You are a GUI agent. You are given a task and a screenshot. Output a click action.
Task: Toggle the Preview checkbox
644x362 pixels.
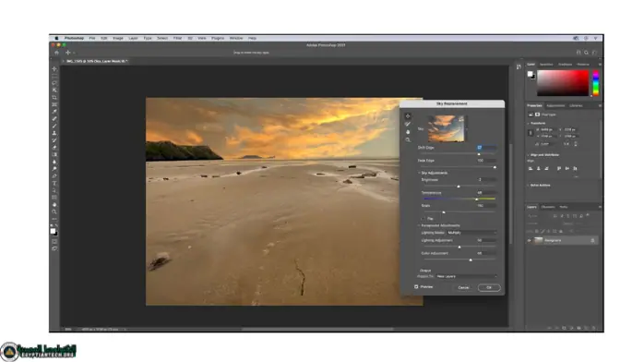click(416, 287)
